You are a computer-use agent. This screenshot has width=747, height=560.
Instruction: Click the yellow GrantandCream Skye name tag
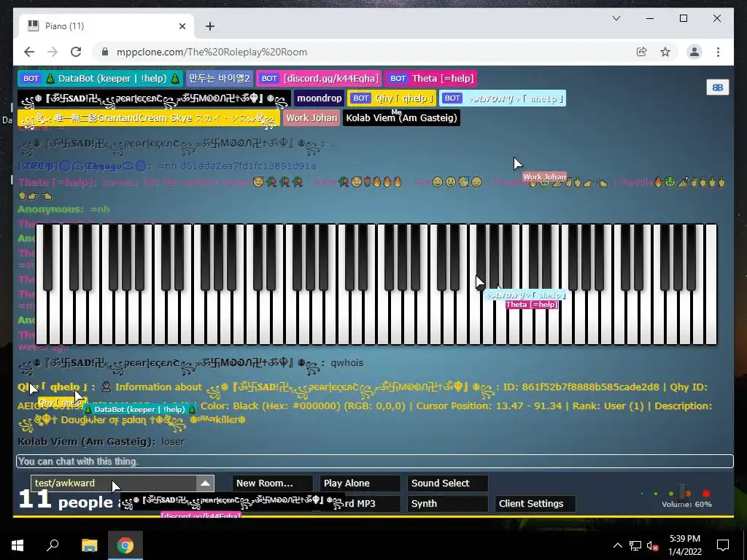click(149, 118)
